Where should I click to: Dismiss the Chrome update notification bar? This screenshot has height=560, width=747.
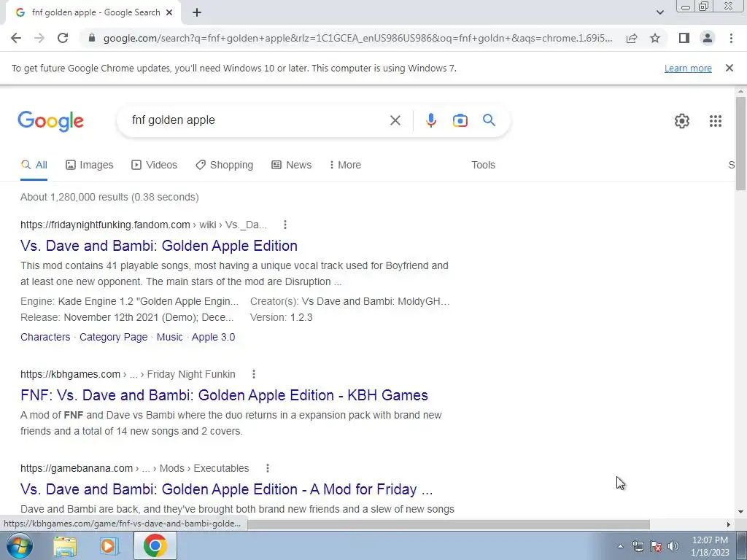pos(729,68)
